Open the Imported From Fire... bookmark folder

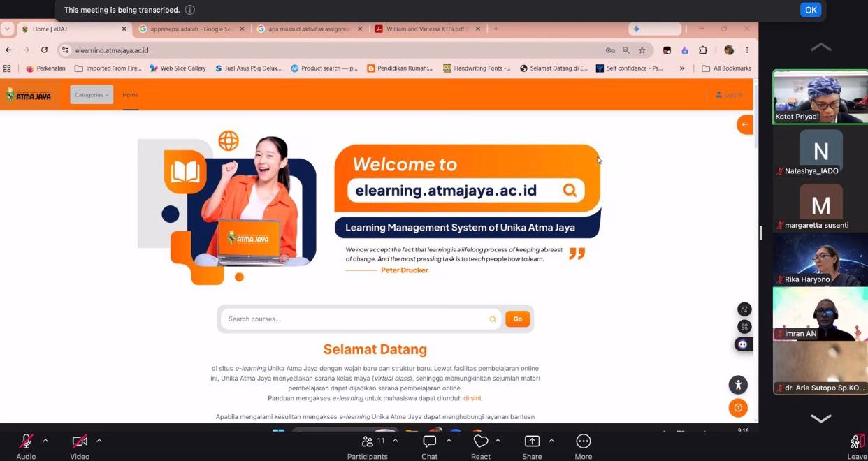point(108,68)
